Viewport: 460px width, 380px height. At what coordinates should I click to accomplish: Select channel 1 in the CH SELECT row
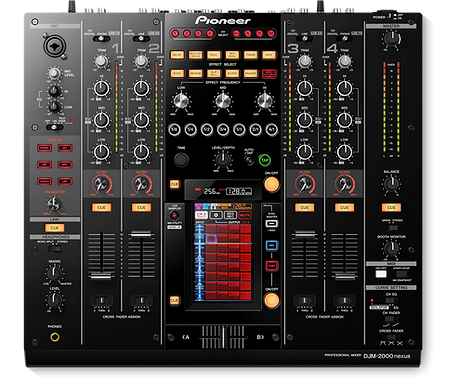pyautogui.click(x=175, y=33)
